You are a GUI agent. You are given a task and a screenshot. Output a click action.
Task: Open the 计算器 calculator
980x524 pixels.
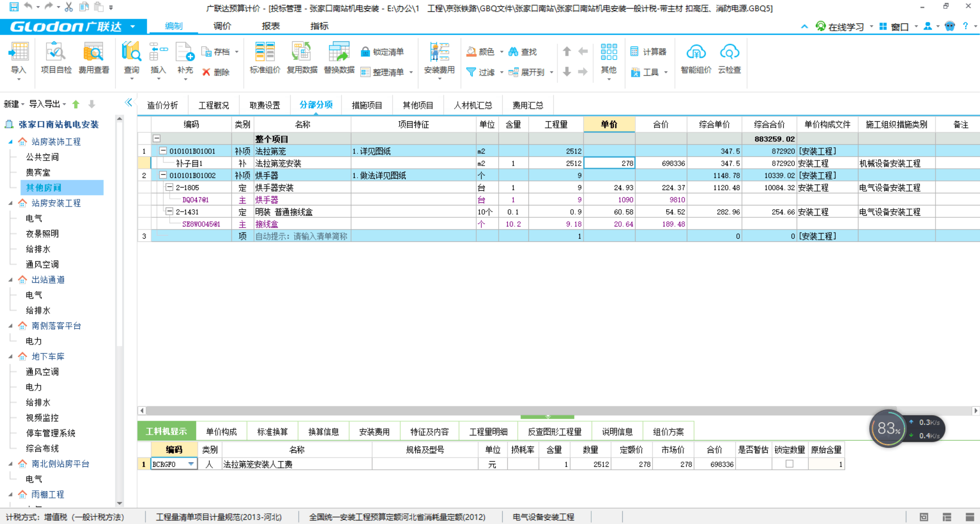point(648,52)
